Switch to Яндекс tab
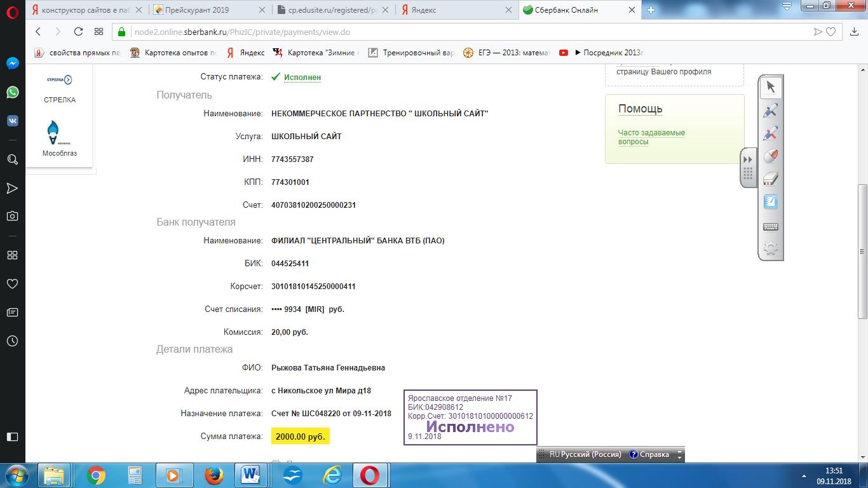Viewport: 868px width, 488px height. click(458, 10)
